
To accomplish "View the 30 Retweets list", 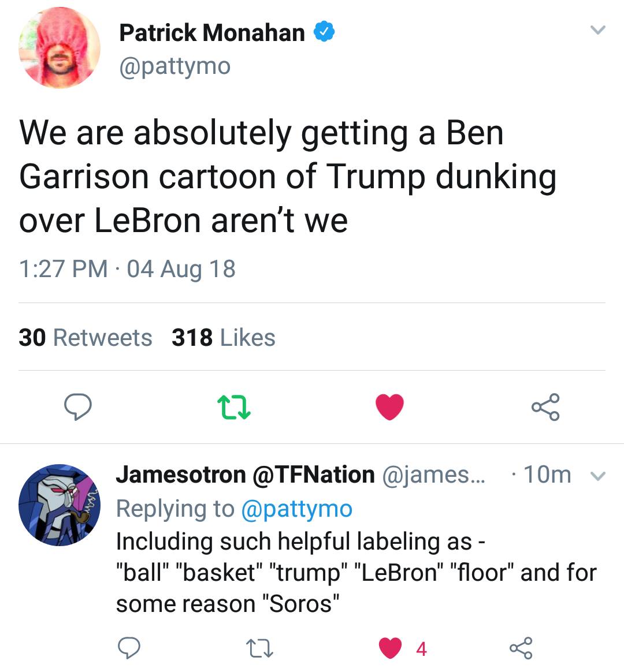I will pyautogui.click(x=85, y=338).
